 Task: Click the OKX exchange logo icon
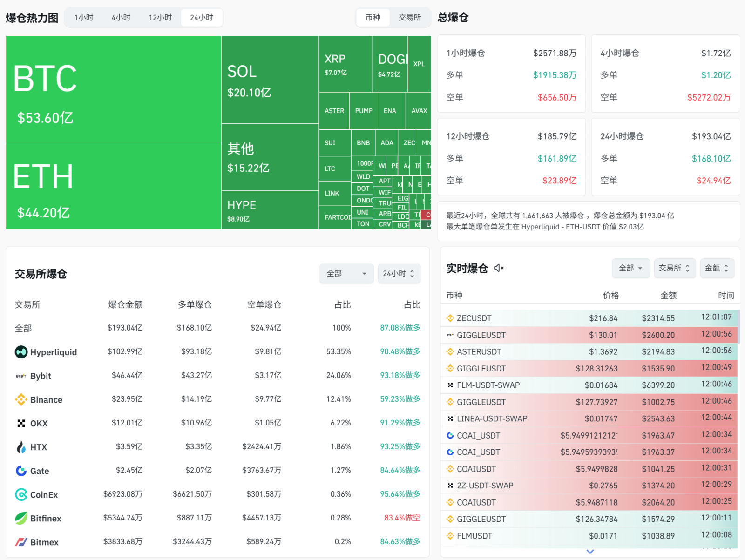pyautogui.click(x=21, y=423)
